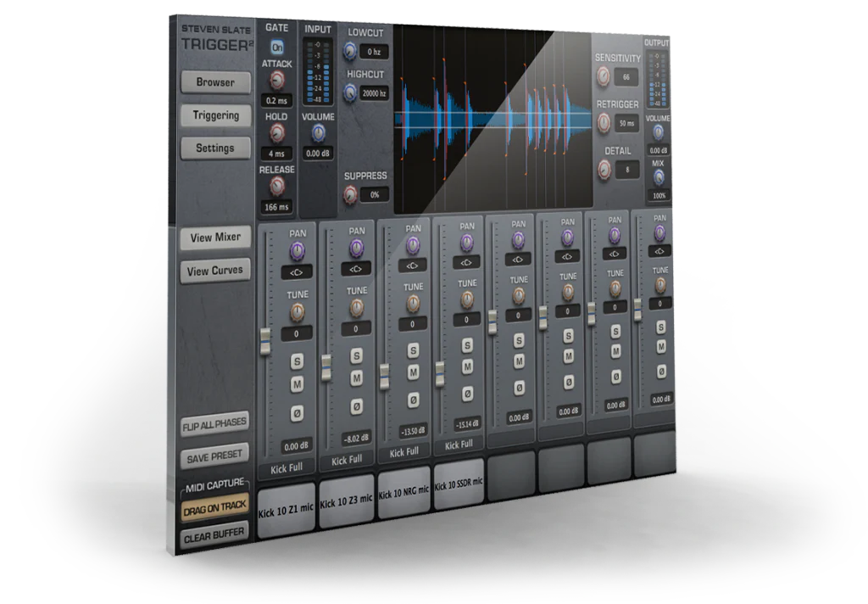Open the Settings page
868x604 pixels.
(215, 148)
